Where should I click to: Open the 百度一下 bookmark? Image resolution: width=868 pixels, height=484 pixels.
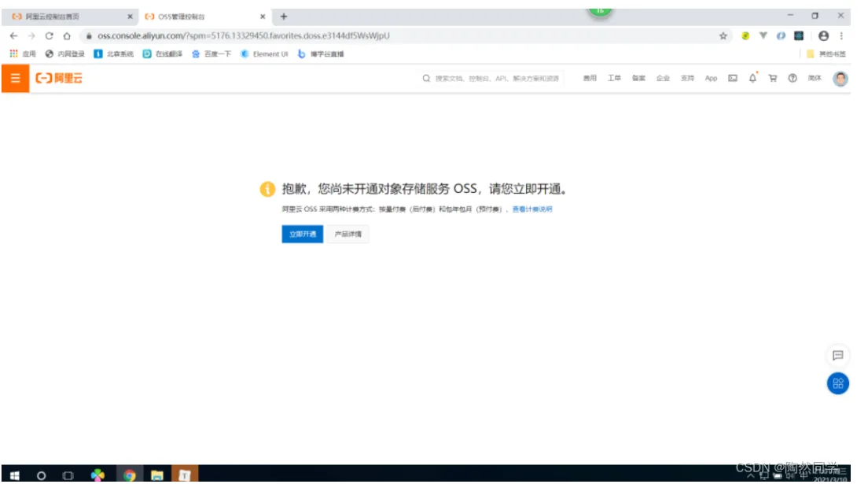[211, 54]
